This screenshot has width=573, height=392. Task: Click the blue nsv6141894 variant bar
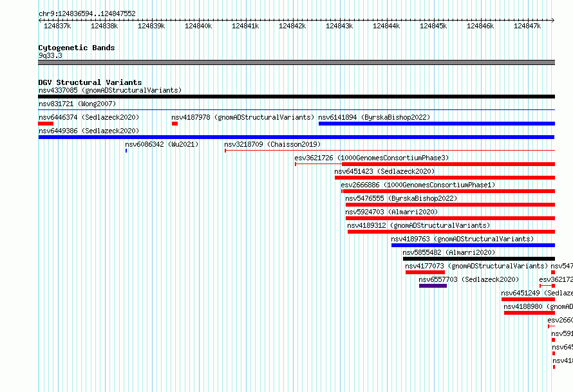(x=437, y=124)
